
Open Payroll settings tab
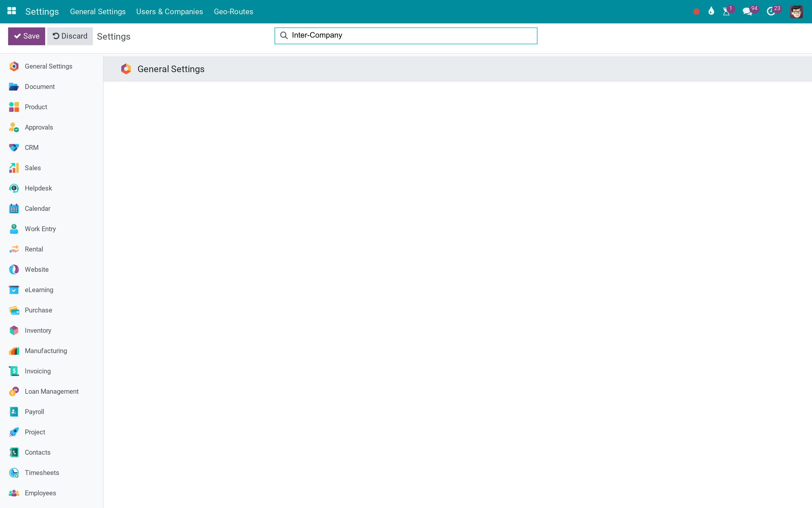pos(51,412)
